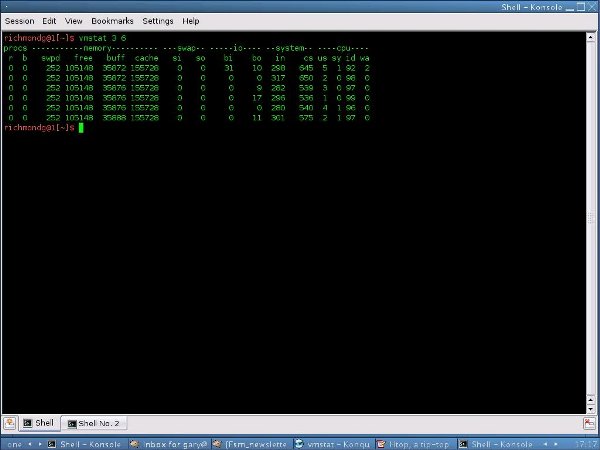Open the View menu
The width and height of the screenshot is (600, 450).
(74, 21)
